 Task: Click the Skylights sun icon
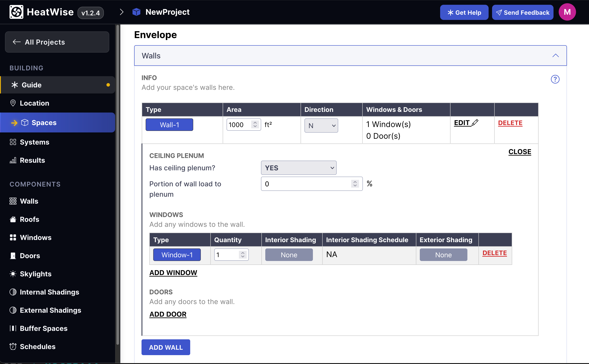pyautogui.click(x=13, y=274)
